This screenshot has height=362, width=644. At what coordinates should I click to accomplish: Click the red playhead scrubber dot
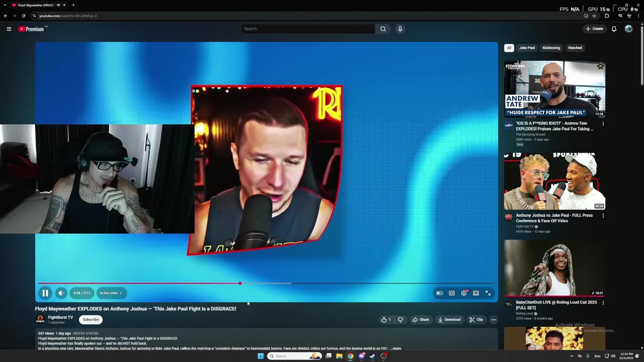click(240, 284)
